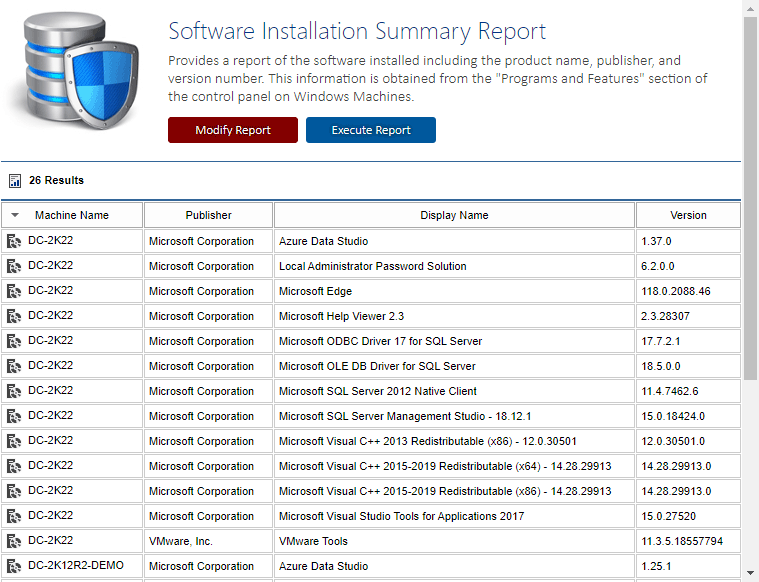Click the machine icon in the Microsoft Edge row
Screen dimensions: 759x582
pos(14,291)
